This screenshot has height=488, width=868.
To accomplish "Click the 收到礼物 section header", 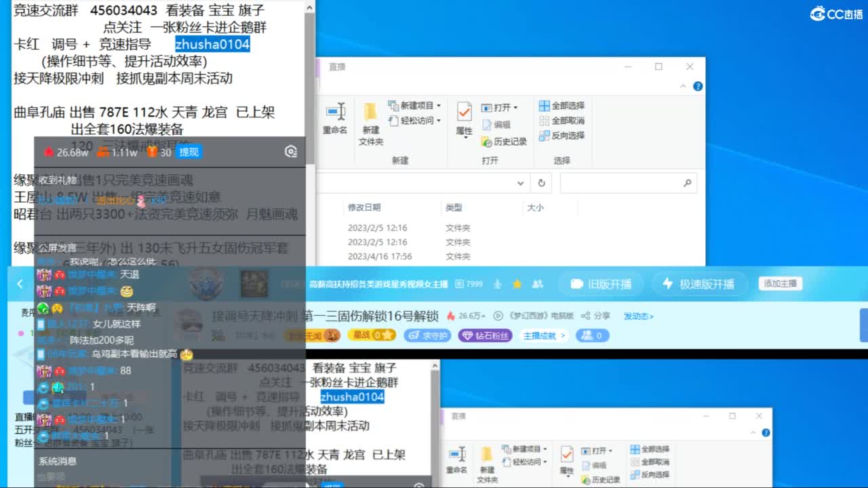I will [58, 180].
